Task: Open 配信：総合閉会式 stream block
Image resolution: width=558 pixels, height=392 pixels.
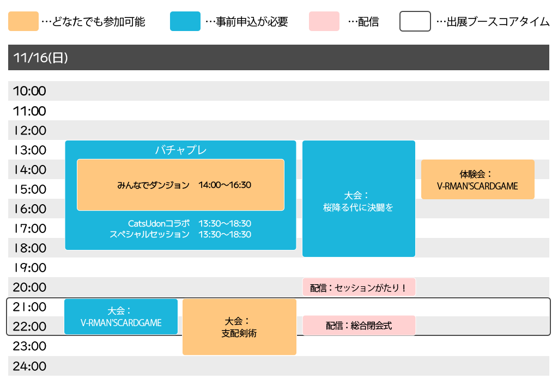Action: click(x=359, y=326)
